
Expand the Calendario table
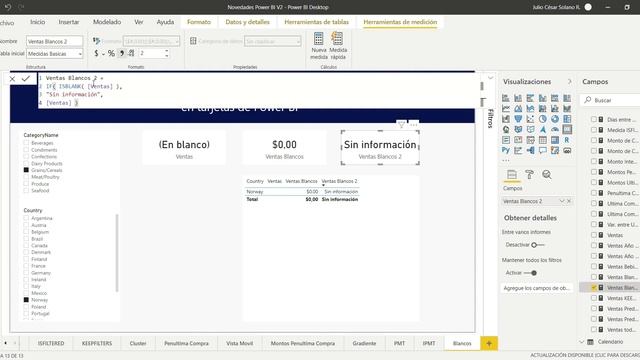pyautogui.click(x=581, y=342)
